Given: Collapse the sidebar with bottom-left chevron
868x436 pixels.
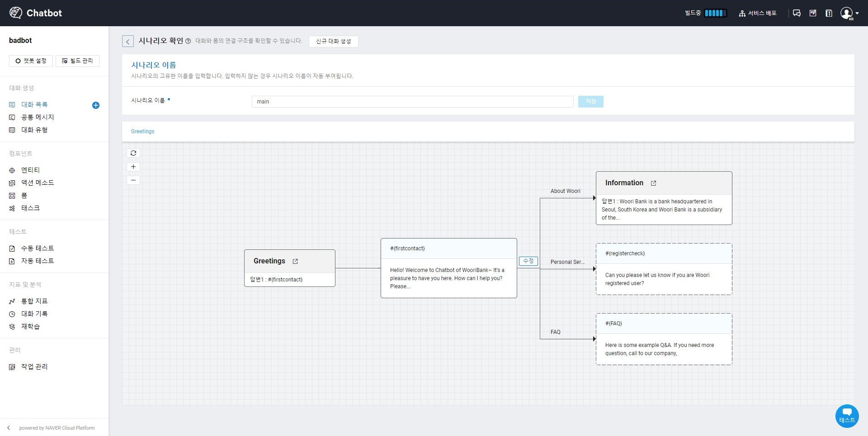Looking at the screenshot, I should tap(9, 427).
